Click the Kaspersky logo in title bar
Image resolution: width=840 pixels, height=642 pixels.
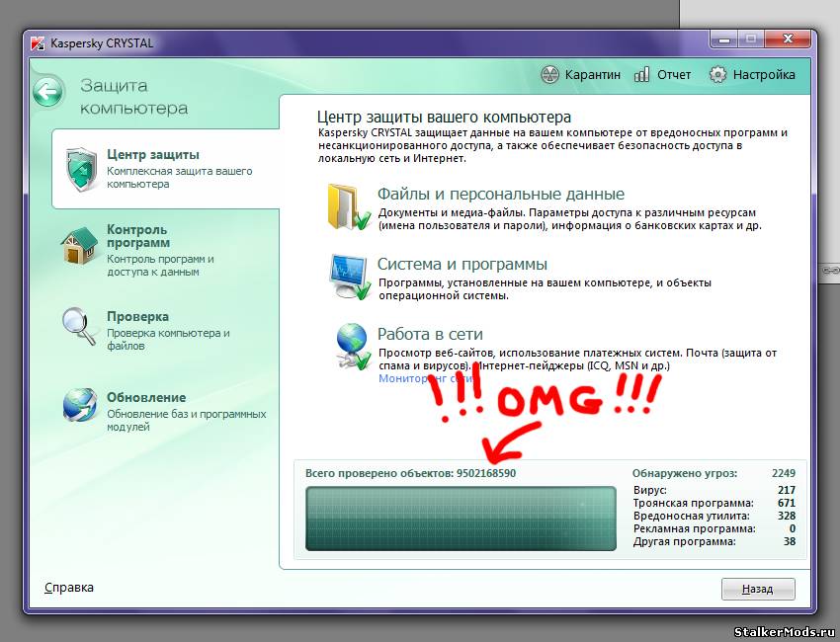(38, 43)
